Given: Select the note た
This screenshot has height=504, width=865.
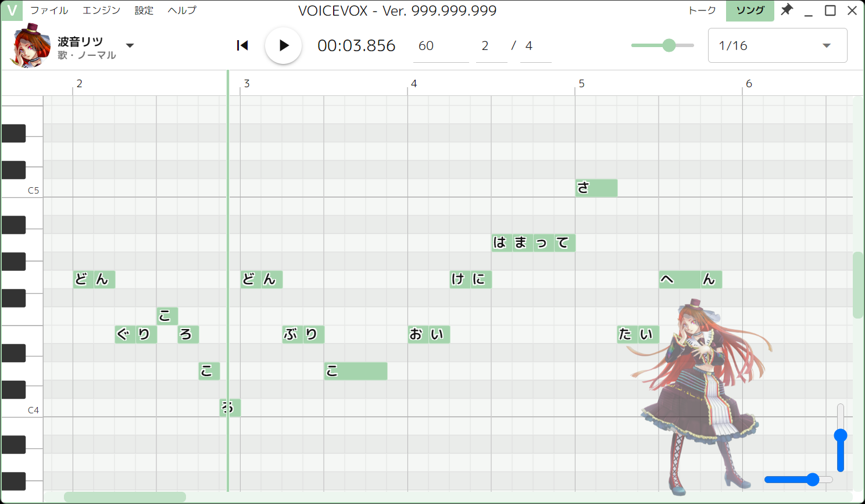Looking at the screenshot, I should 628,334.
